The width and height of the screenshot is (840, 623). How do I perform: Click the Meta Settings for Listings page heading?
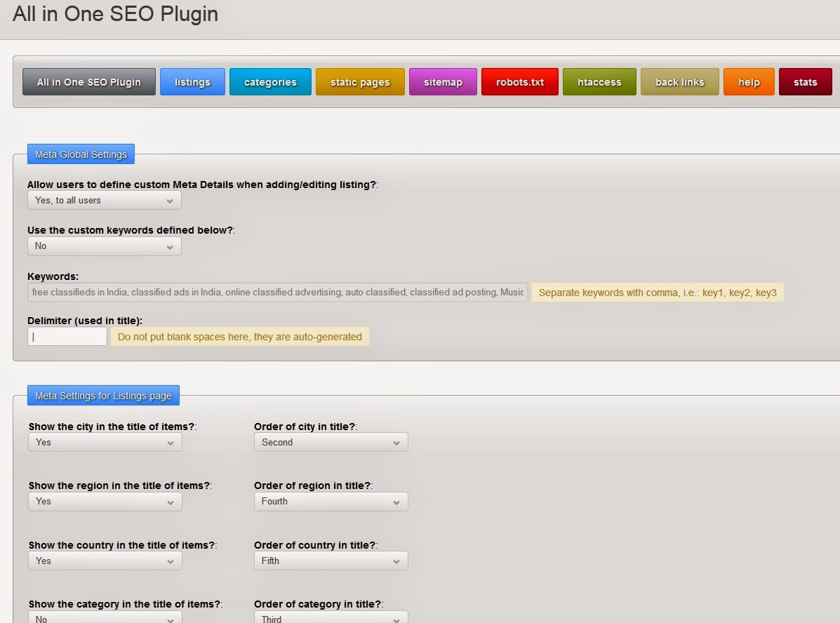point(103,396)
